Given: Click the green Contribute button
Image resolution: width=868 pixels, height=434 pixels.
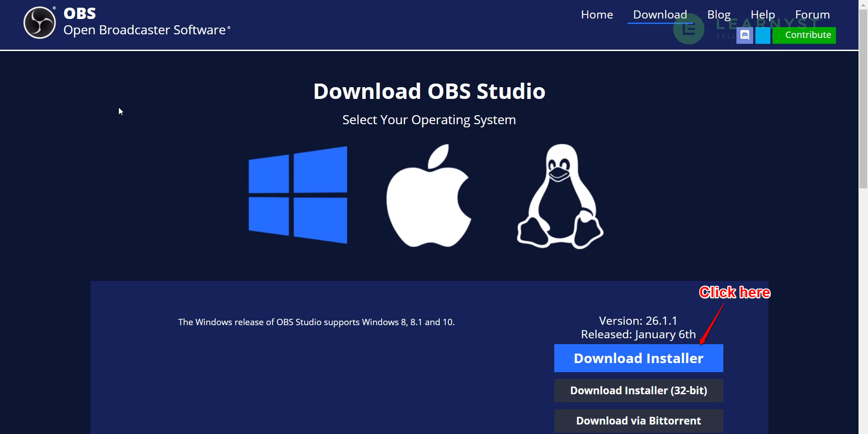Looking at the screenshot, I should (804, 35).
